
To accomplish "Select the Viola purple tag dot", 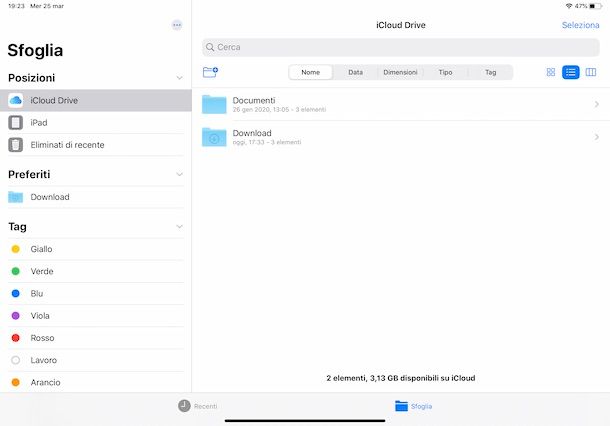I will (16, 316).
